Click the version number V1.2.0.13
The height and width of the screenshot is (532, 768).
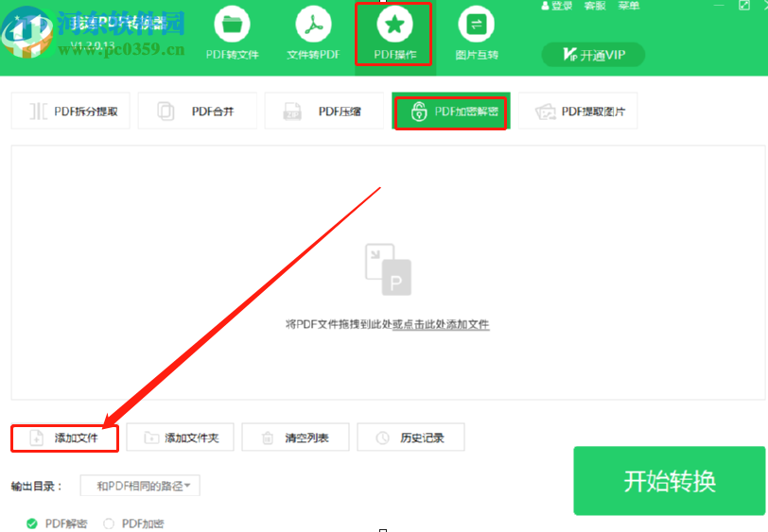(x=93, y=46)
